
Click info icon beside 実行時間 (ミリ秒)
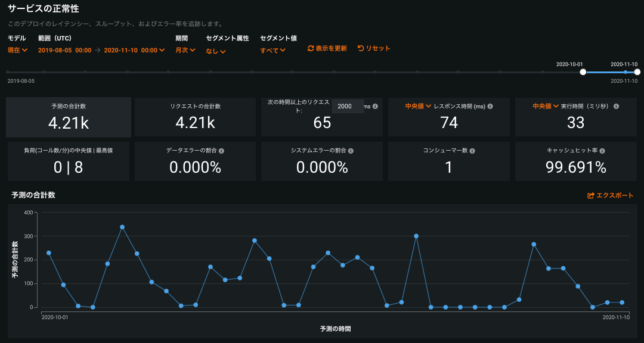tap(616, 106)
